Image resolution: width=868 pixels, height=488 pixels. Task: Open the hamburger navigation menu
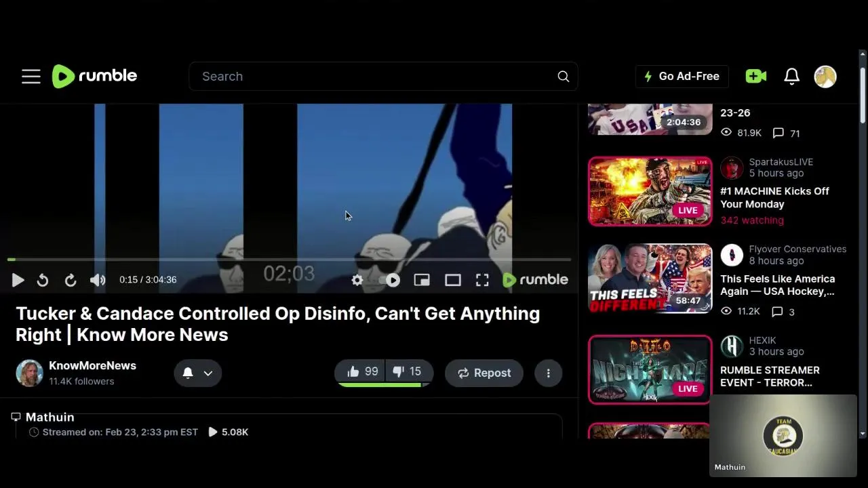tap(31, 77)
